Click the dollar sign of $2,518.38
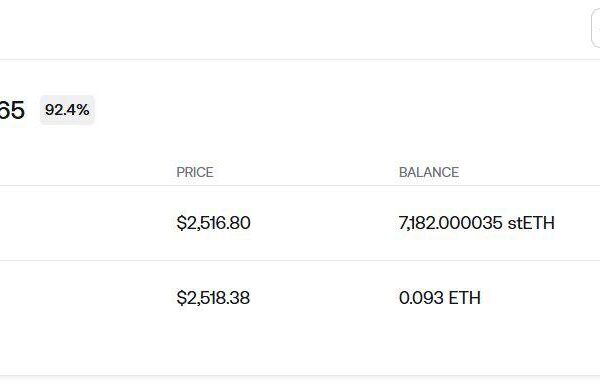This screenshot has height=387, width=600. click(181, 298)
